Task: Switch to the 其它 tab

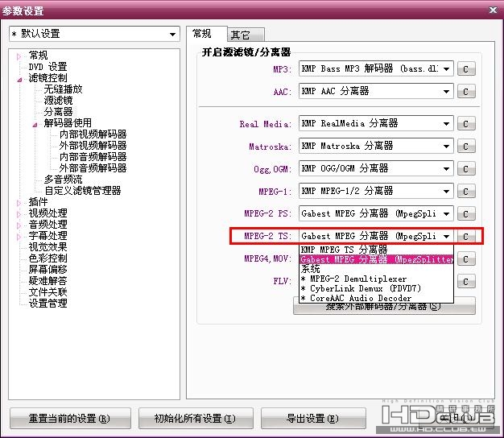Action: coord(246,35)
